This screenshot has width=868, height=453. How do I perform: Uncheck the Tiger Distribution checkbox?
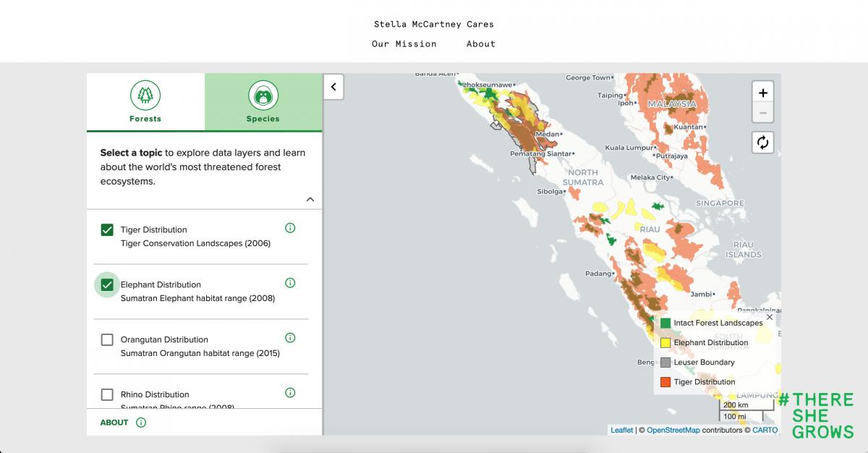[107, 230]
